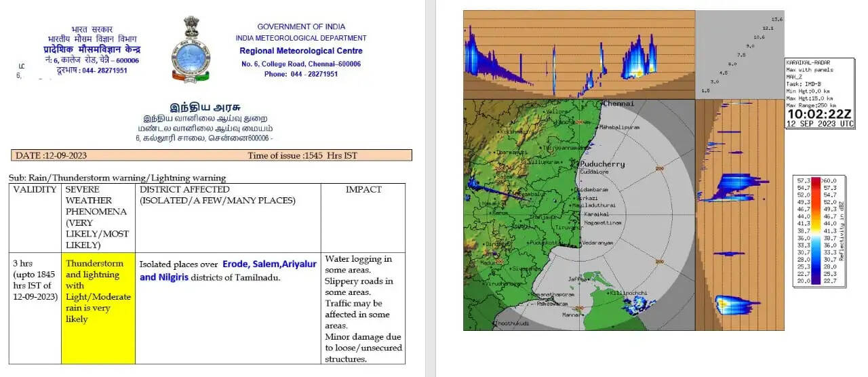
Task: Click the right side vertical cross-section panel
Action: [739, 215]
